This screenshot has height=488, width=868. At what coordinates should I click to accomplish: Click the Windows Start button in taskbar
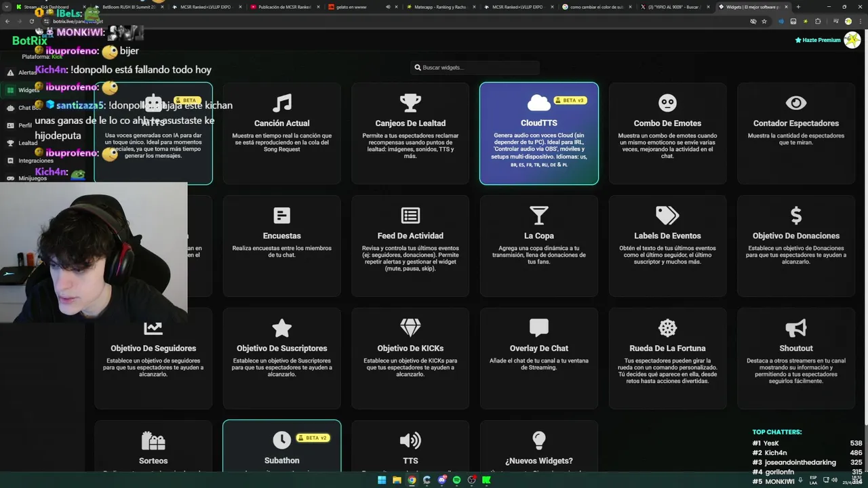[382, 480]
